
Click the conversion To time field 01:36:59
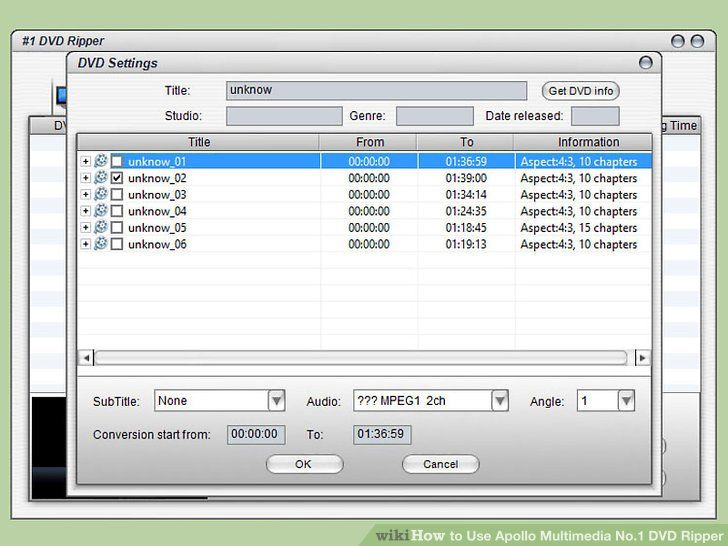(382, 435)
